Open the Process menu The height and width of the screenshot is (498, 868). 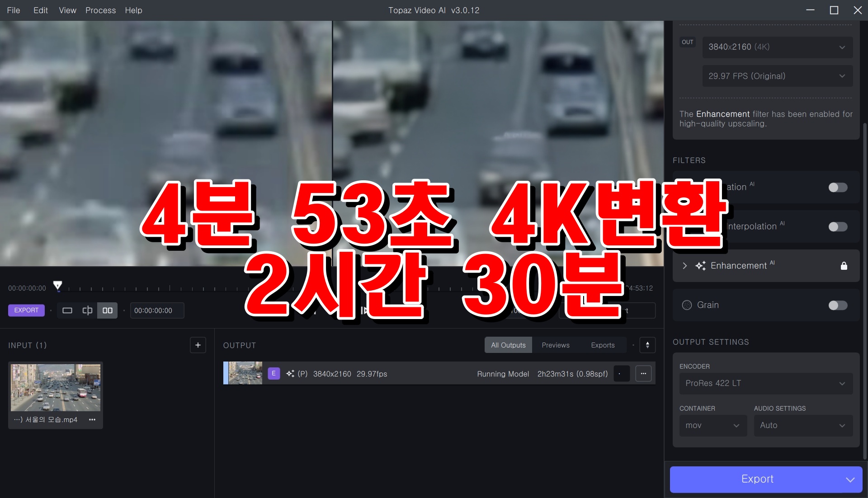100,10
